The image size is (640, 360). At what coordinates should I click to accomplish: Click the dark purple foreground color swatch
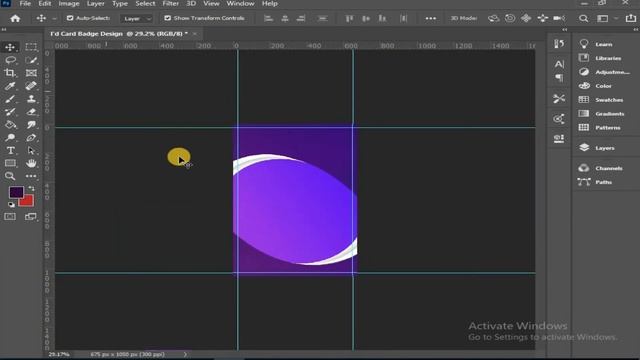point(15,192)
